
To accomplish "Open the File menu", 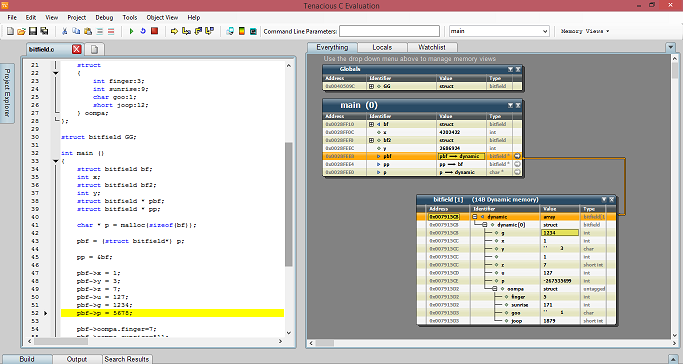I will [x=12, y=17].
